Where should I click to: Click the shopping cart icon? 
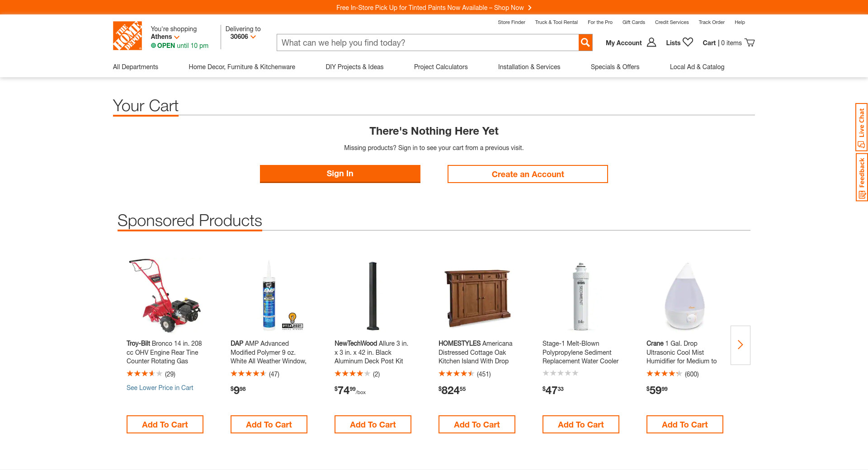click(750, 42)
